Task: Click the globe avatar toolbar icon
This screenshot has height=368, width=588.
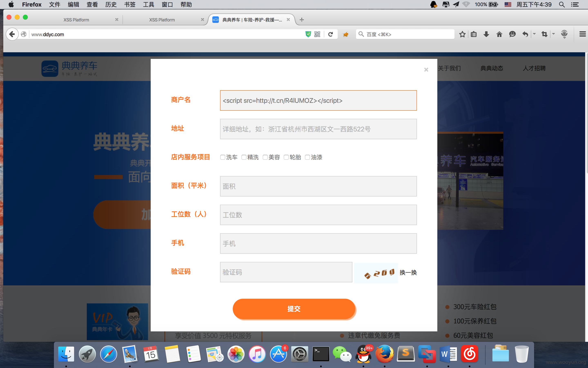Action: 564,34
